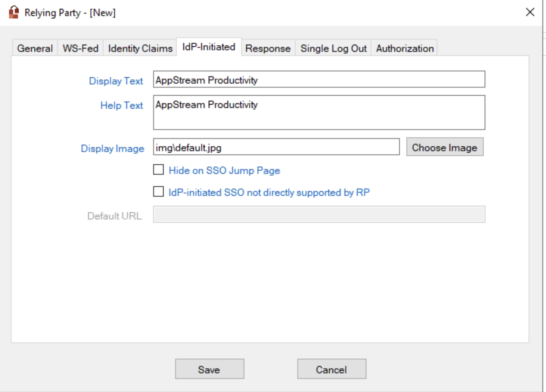The height and width of the screenshot is (392, 546).
Task: Switch to the IdP-Initiated tab
Action: 208,47
